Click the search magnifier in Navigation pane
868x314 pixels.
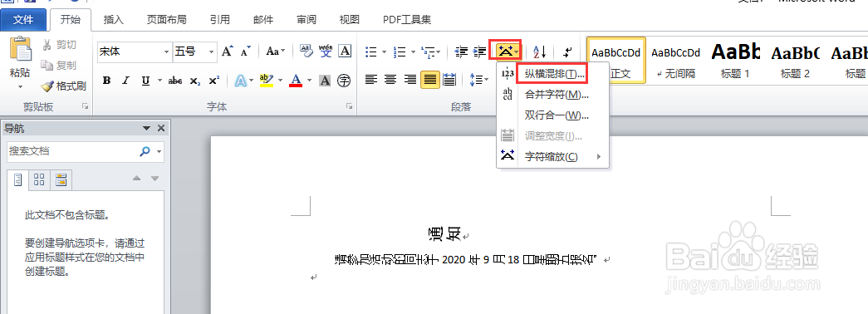click(145, 151)
